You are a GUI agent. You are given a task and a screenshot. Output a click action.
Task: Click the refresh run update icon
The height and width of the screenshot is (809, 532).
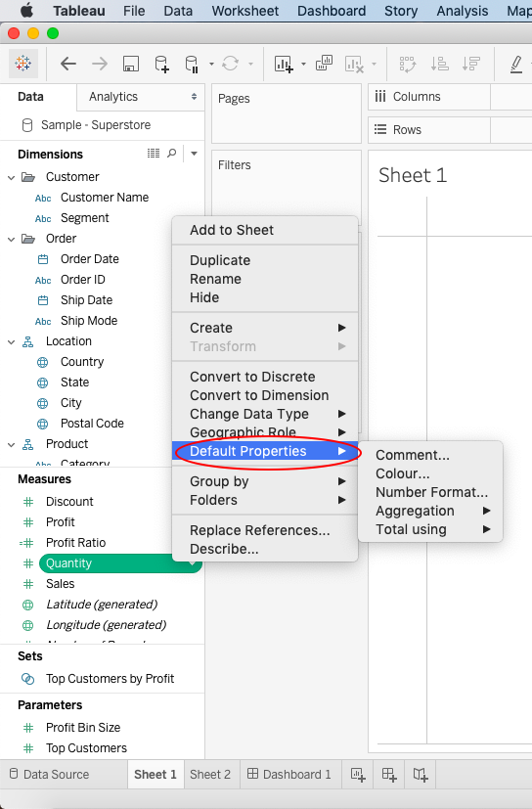(x=230, y=64)
